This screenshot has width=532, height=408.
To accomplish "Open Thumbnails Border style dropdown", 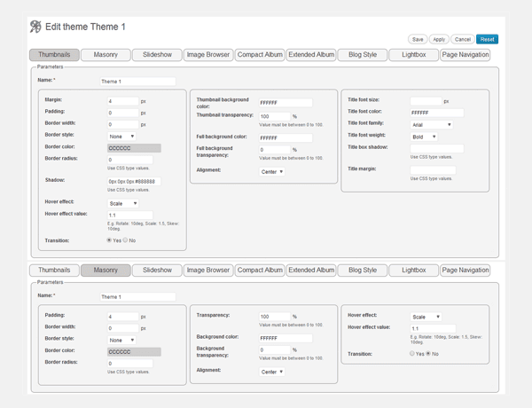I will pyautogui.click(x=121, y=137).
